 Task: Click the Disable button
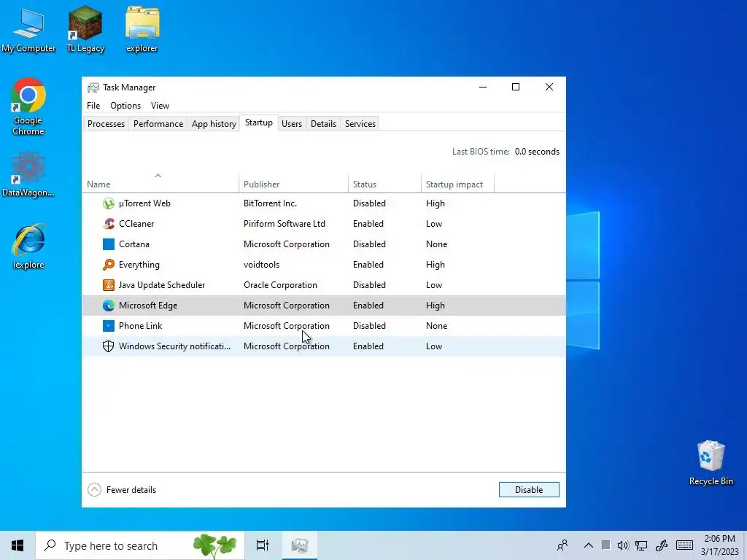pyautogui.click(x=529, y=489)
